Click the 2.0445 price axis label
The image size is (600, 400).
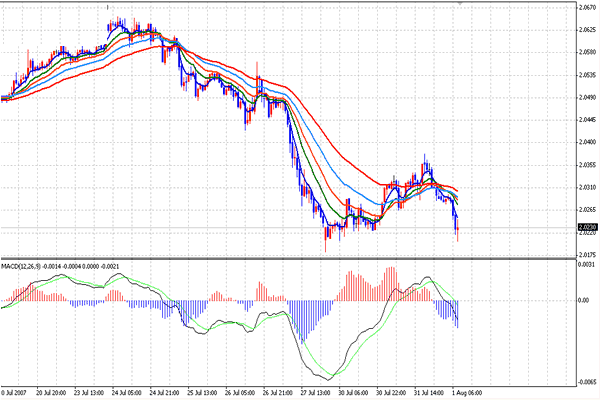588,120
